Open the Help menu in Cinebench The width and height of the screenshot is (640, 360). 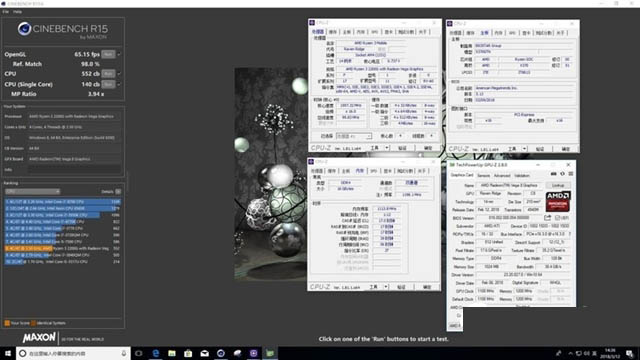click(x=17, y=12)
